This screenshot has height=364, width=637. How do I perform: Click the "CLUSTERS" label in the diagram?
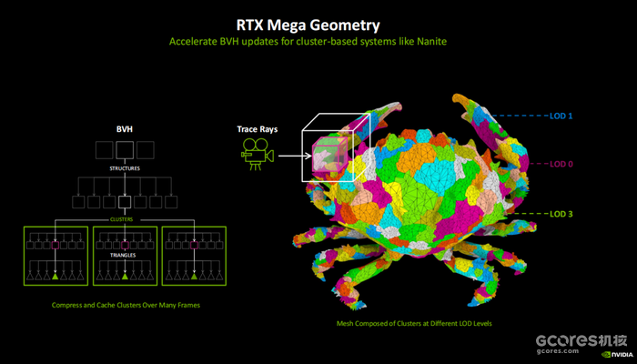pos(121,219)
